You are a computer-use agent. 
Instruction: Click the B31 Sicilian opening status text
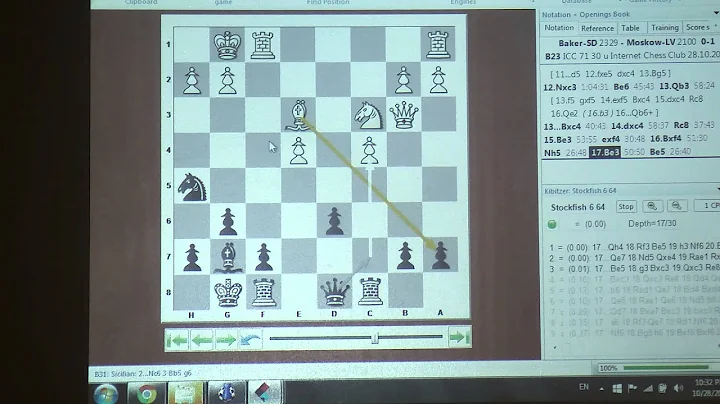point(142,374)
